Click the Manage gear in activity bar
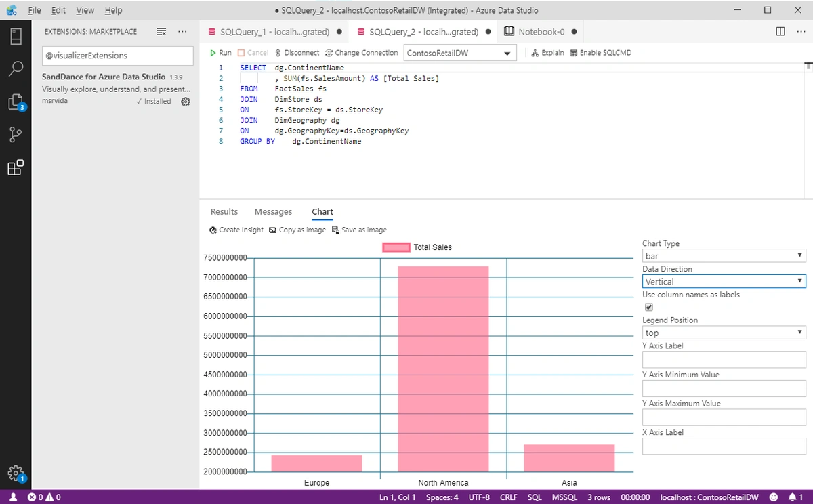Screen dimensions: 813x504 coord(16,472)
